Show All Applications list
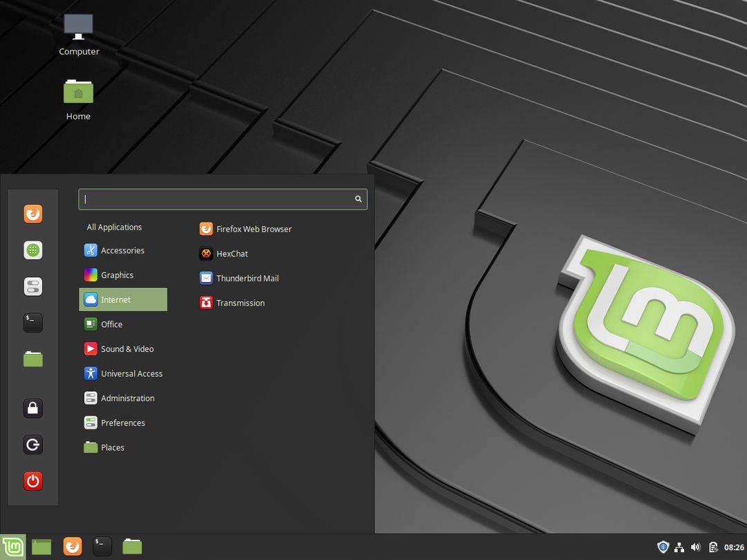 click(x=114, y=227)
